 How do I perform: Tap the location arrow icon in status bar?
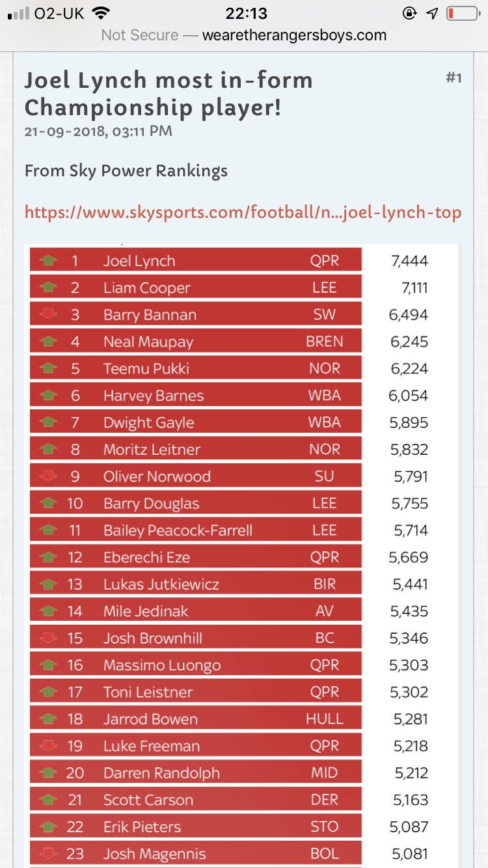(432, 14)
